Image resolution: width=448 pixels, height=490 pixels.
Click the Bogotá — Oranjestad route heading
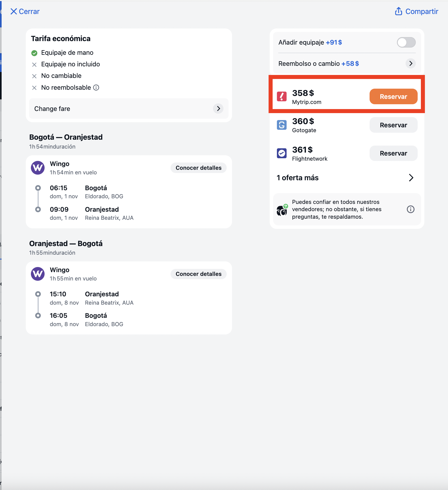point(66,137)
